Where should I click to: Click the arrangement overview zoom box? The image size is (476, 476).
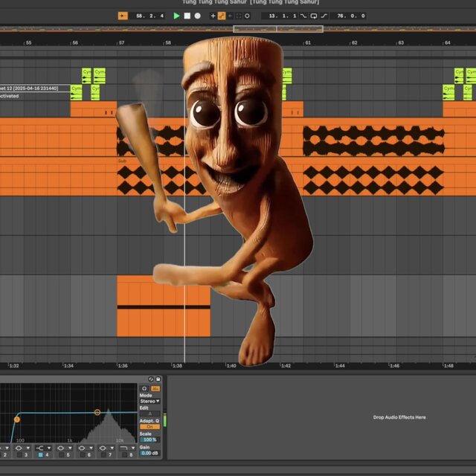tap(278, 29)
